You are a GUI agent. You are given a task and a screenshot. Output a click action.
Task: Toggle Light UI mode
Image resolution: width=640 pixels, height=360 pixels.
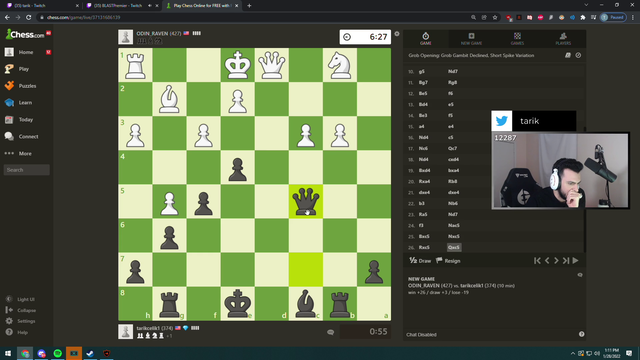[25, 299]
